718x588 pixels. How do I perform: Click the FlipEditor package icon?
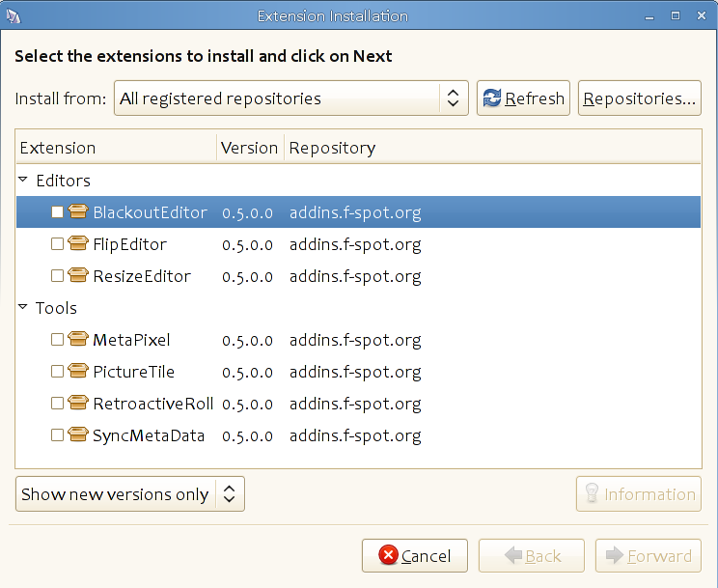[78, 243]
